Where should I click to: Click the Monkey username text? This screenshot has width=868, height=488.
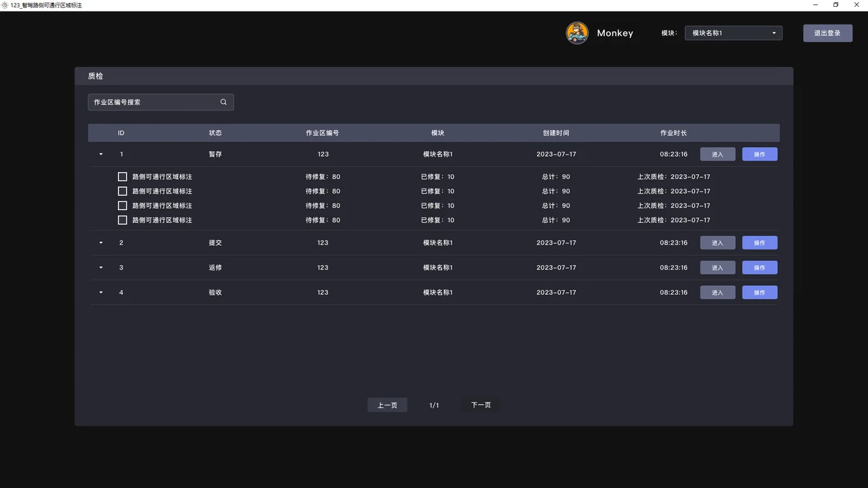tap(615, 33)
